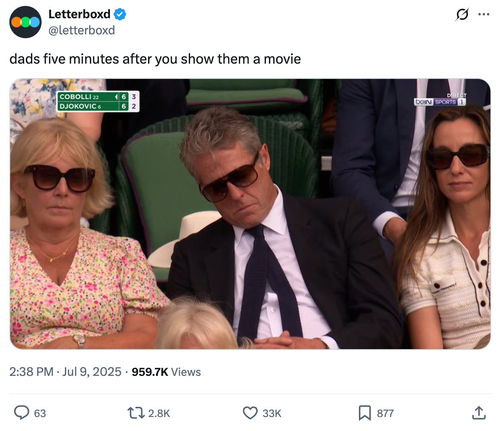Click the blue verified checkmark badge

click(x=120, y=14)
